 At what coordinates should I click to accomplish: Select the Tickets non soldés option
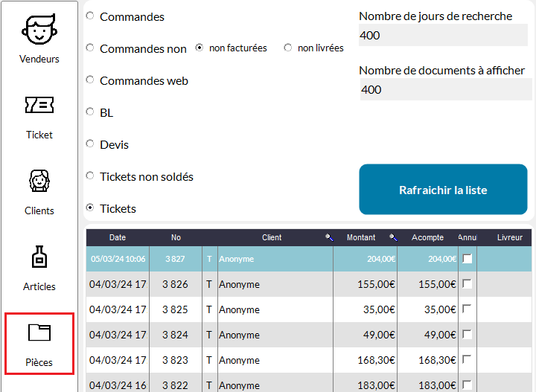pyautogui.click(x=91, y=176)
